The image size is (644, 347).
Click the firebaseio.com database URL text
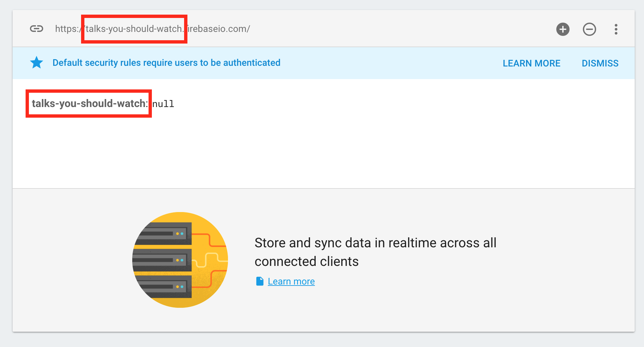pos(153,29)
